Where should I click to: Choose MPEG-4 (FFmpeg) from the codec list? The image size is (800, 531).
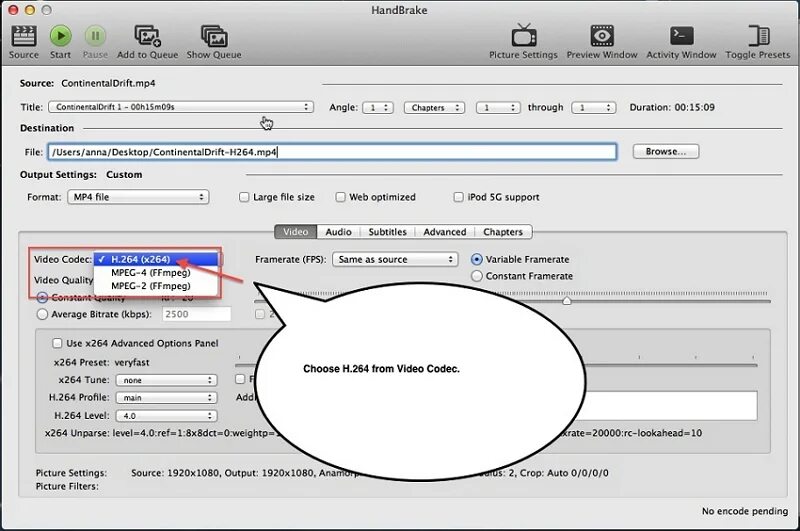(x=157, y=272)
